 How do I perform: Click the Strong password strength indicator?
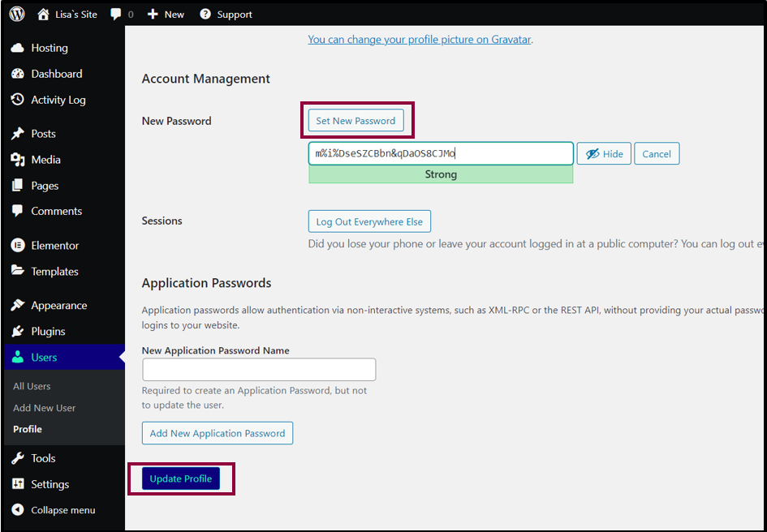[x=441, y=174]
